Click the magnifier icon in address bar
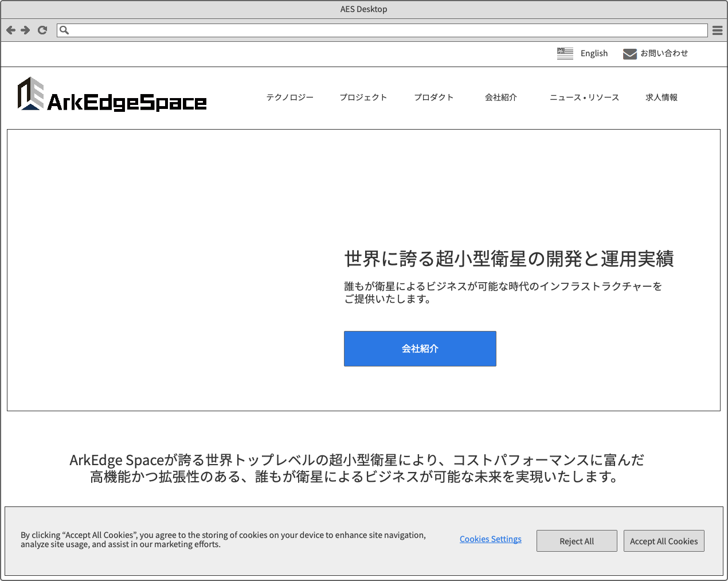The height and width of the screenshot is (581, 728). point(64,30)
